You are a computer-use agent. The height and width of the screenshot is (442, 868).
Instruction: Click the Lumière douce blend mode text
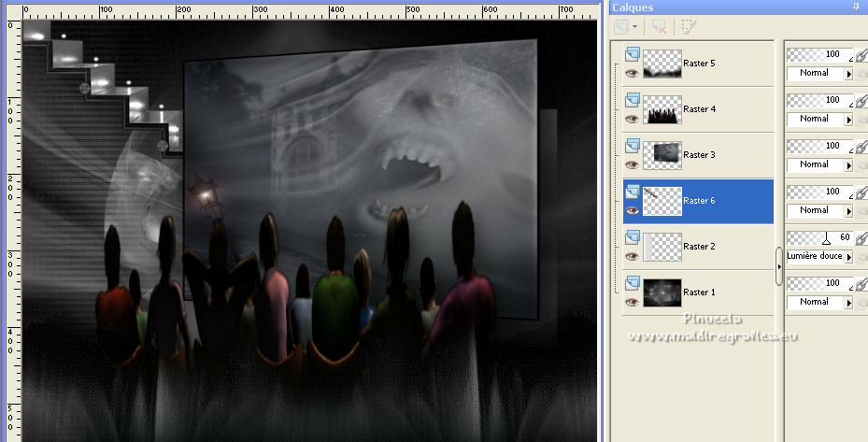[815, 256]
